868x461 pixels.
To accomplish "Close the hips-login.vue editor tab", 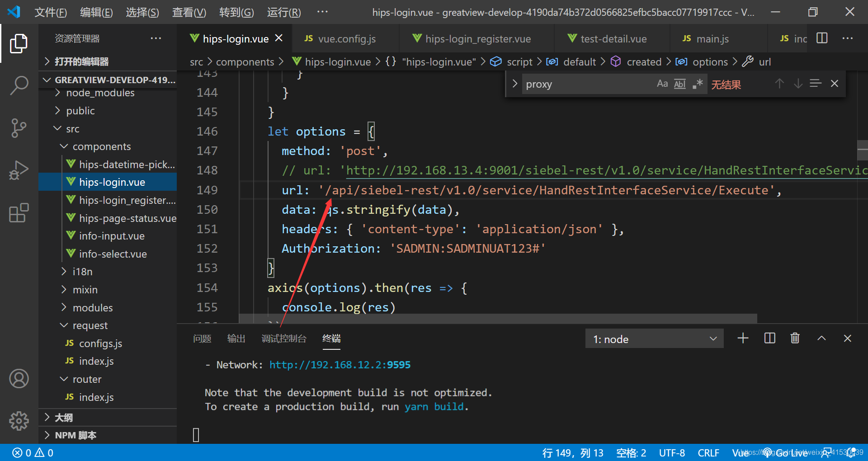I will pos(279,38).
